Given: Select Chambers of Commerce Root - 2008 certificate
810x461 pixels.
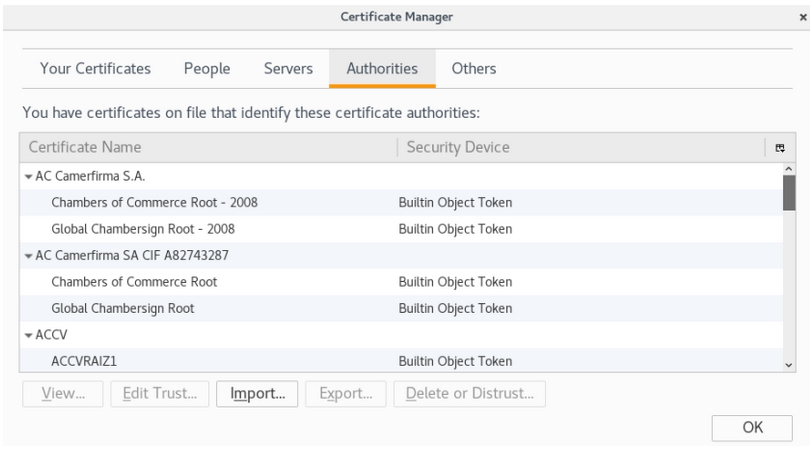Looking at the screenshot, I should pos(154,202).
